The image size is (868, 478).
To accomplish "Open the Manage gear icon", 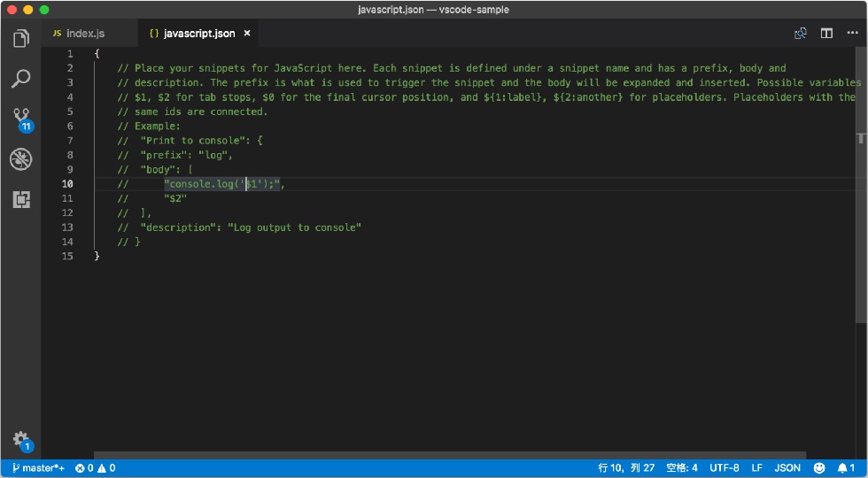I will [x=22, y=441].
